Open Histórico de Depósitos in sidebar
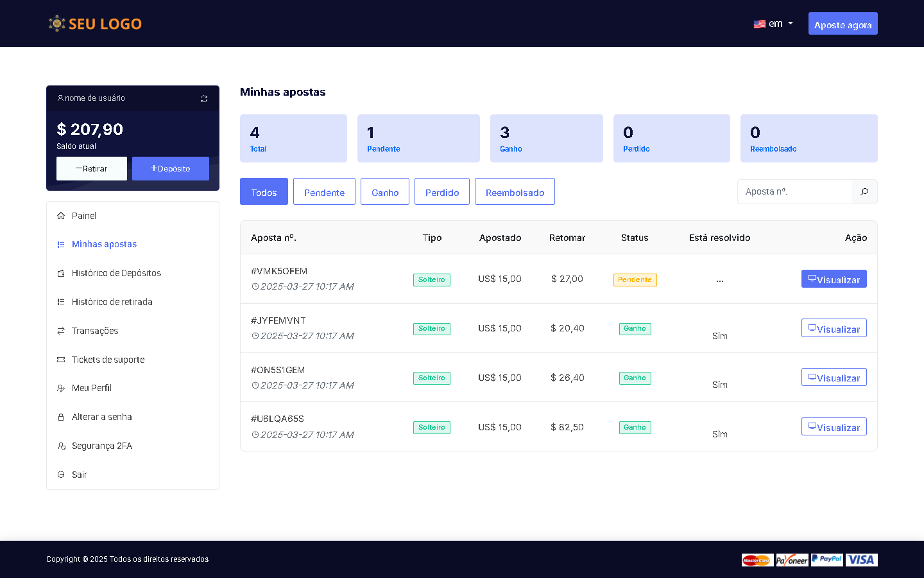This screenshot has height=578, width=924. click(116, 273)
